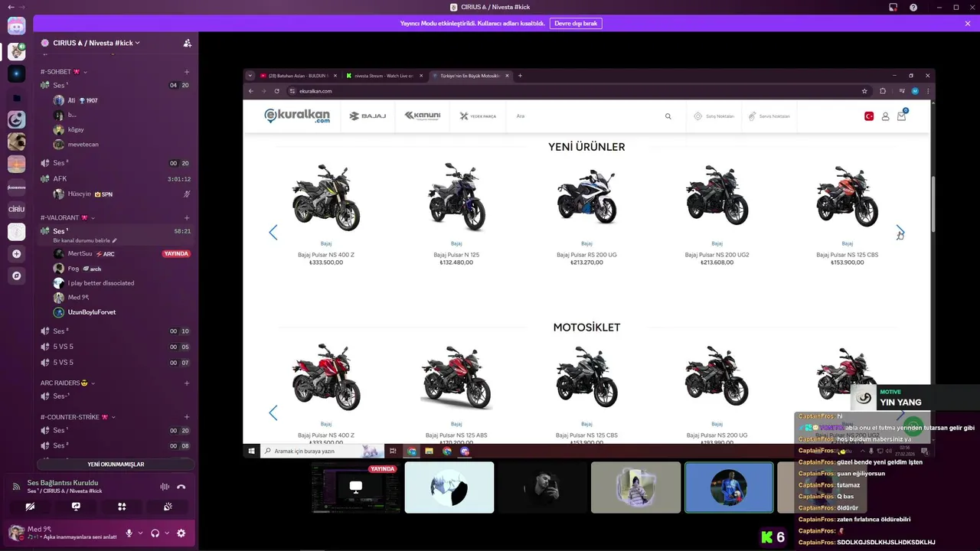Image resolution: width=980 pixels, height=551 pixels.
Task: Open the Satış Noktaları link
Action: coord(714,116)
